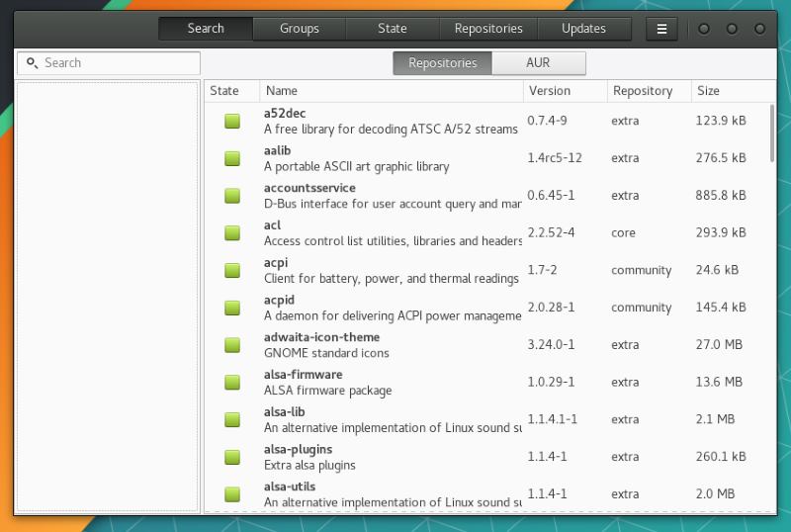Image resolution: width=791 pixels, height=532 pixels.
Task: Click community repository cell for acpi
Action: (641, 271)
